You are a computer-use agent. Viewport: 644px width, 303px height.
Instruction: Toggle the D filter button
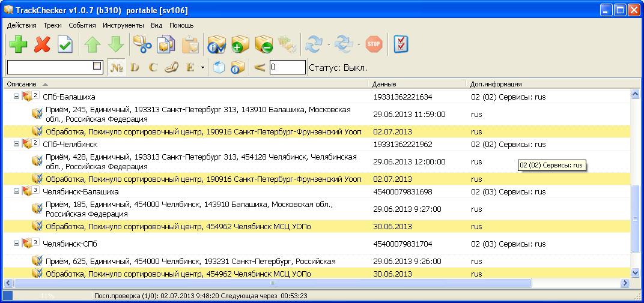tap(135, 67)
